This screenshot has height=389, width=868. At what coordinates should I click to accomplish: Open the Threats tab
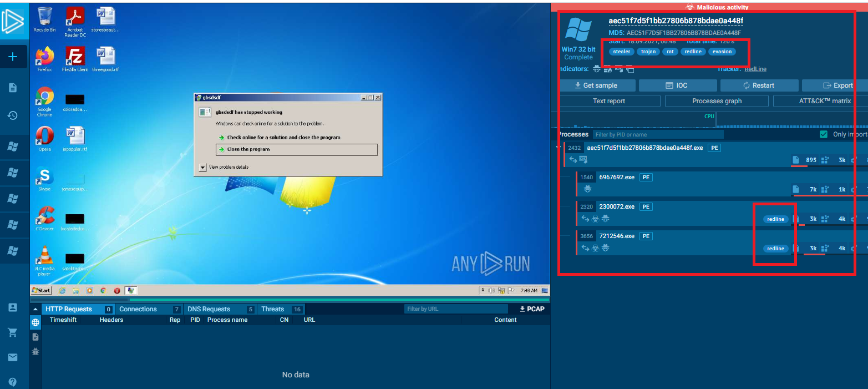tap(272, 309)
